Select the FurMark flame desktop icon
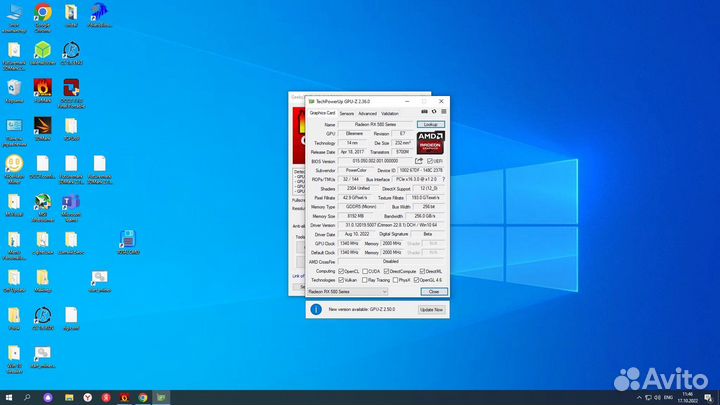Image resolution: width=720 pixels, height=405 pixels. coord(43,91)
